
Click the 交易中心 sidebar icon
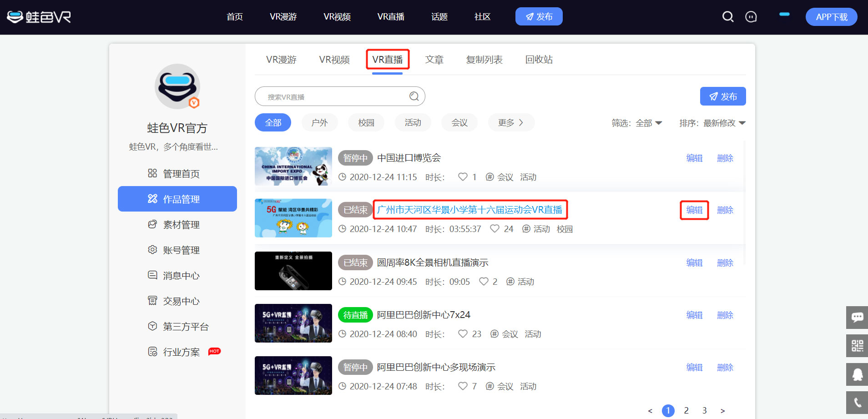(152, 301)
